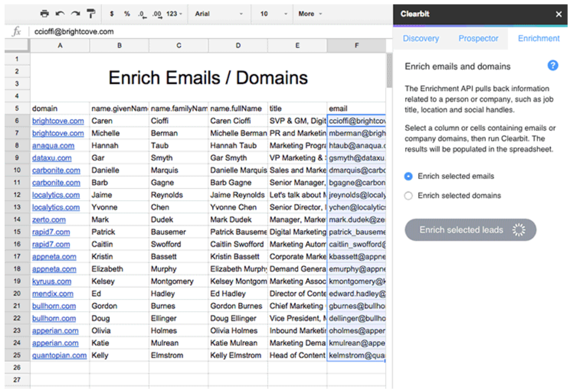Screen dimensions: 572x392
Task: Select cell 'Swofford' in family name column
Action: (x=179, y=244)
